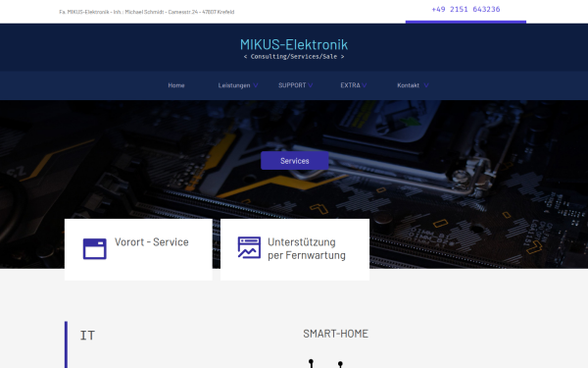Expand the SUPPORT dropdown chevron
The height and width of the screenshot is (368, 588).
coord(311,85)
